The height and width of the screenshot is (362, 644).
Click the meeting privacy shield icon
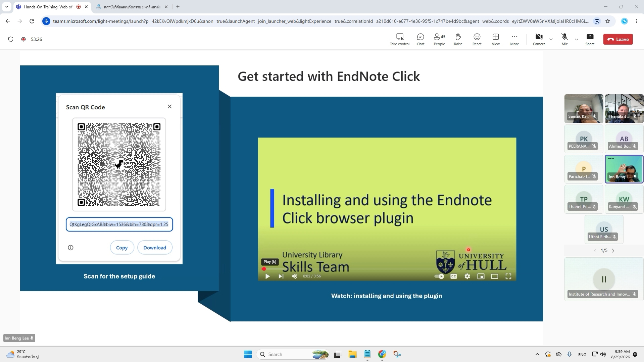[x=11, y=39]
